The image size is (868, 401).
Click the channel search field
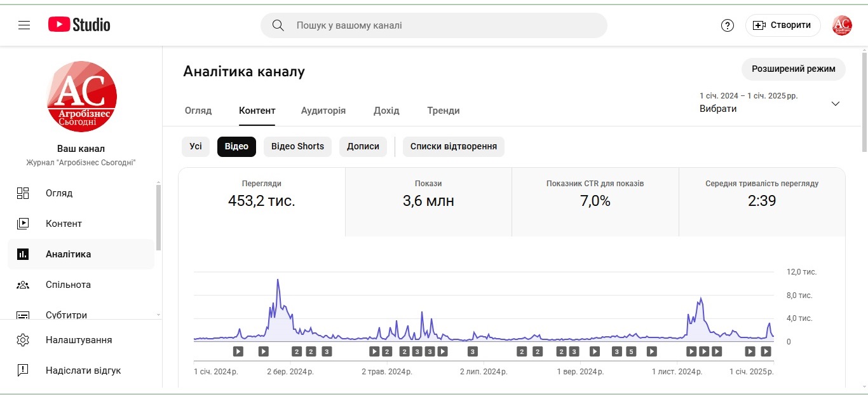(445, 25)
